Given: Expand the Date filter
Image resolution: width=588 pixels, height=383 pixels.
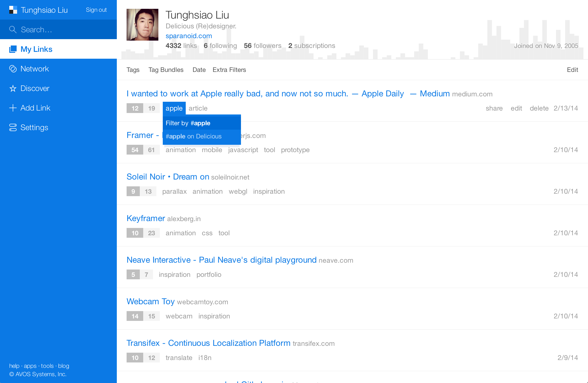Looking at the screenshot, I should click(x=199, y=70).
